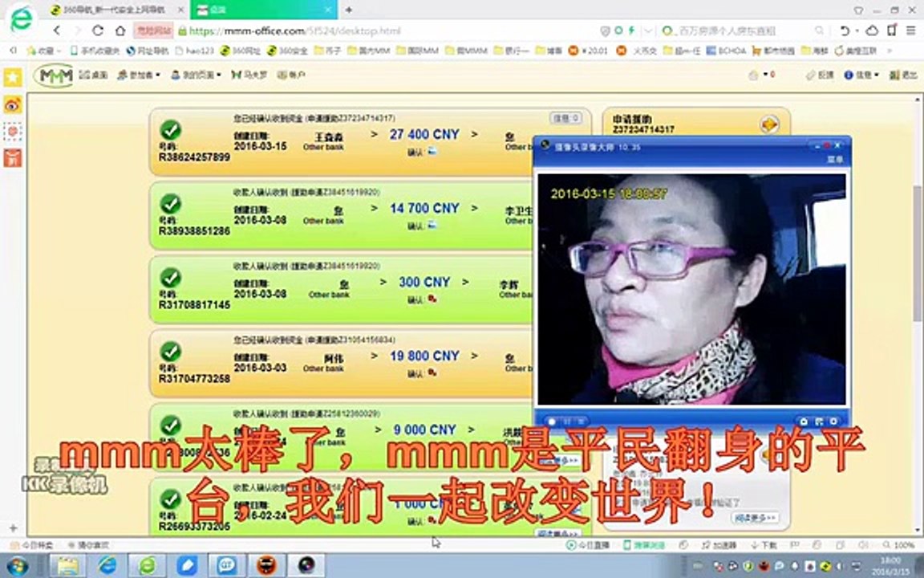Click the 19 800 CNY amount

(424, 356)
